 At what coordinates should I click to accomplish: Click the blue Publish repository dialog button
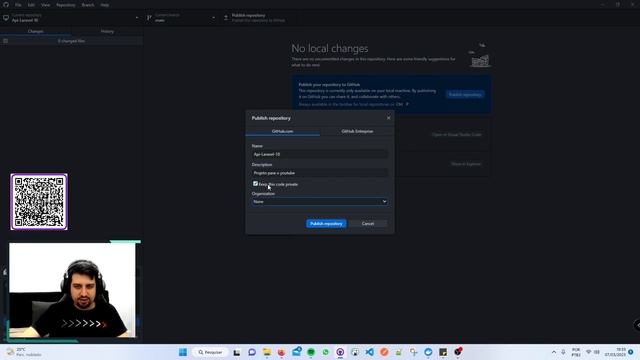[326, 224]
